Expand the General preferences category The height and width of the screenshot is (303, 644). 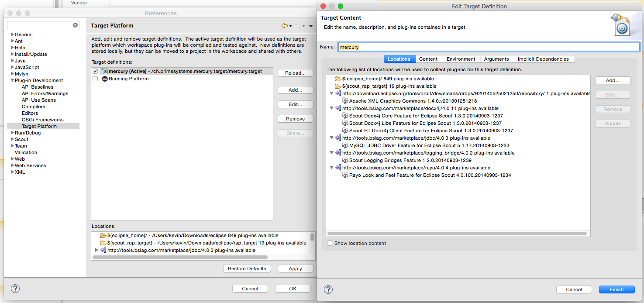pos(12,34)
